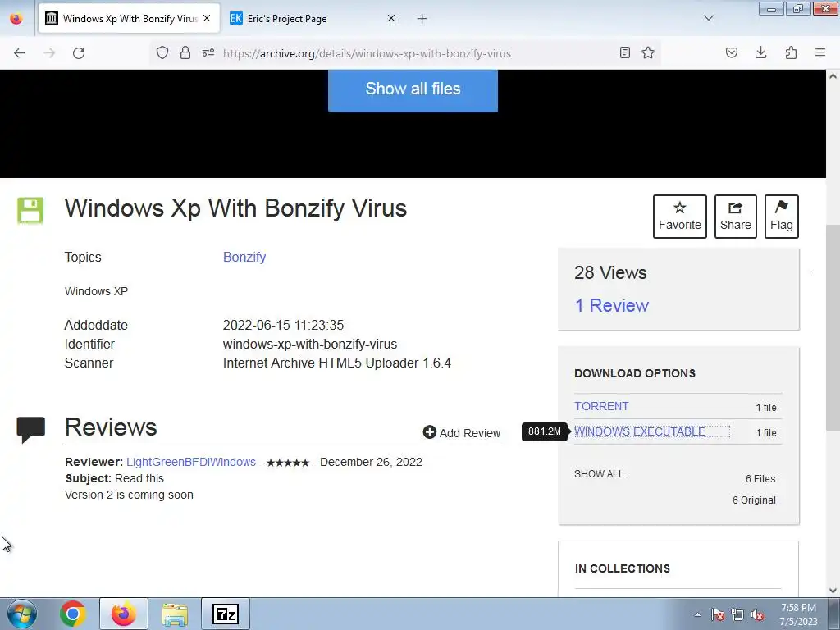The width and height of the screenshot is (840, 630).
Task: Bookmark this page with the star icon
Action: [648, 53]
